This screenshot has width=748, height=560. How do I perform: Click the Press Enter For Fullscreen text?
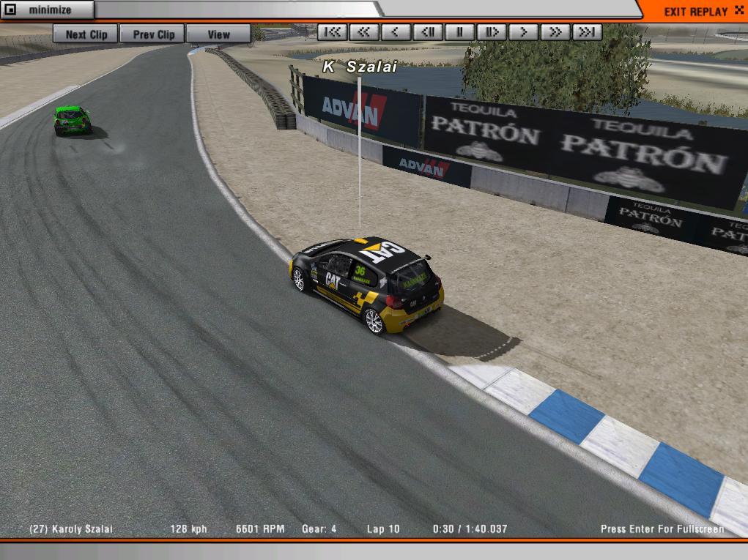pyautogui.click(x=662, y=529)
